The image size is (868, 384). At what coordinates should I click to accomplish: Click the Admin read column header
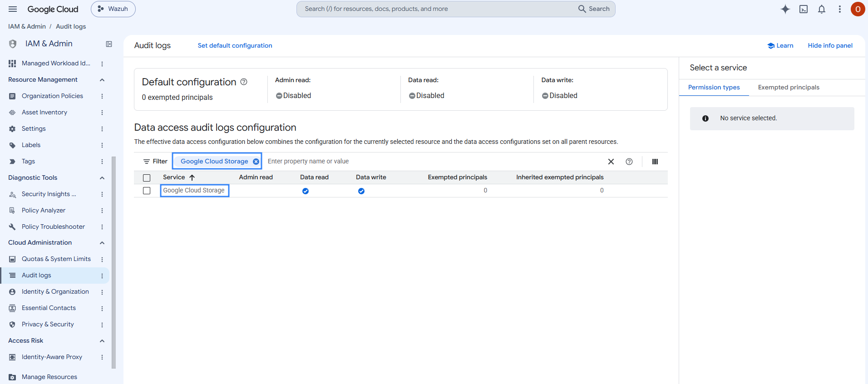pyautogui.click(x=256, y=177)
